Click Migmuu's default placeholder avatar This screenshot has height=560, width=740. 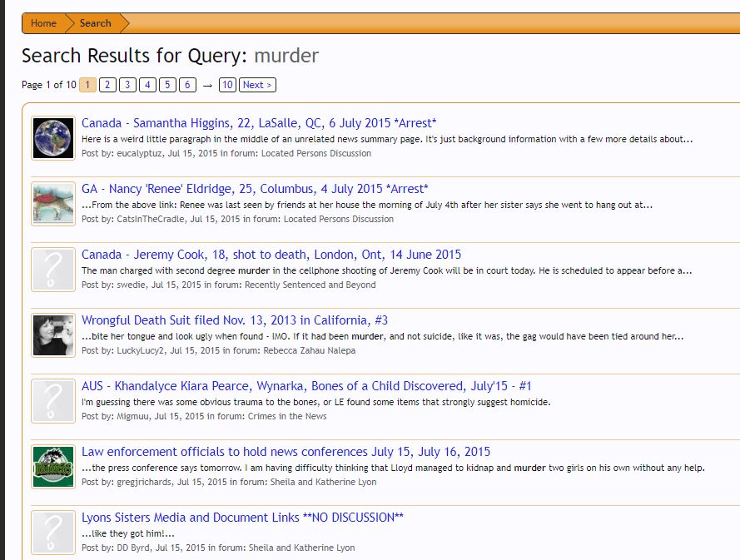[53, 401]
